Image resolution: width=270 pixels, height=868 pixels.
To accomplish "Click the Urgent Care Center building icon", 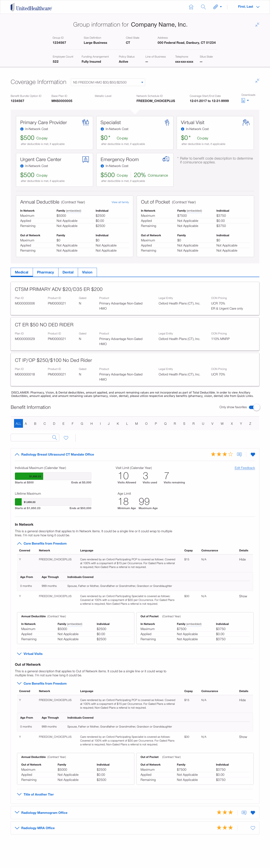I will tap(86, 159).
